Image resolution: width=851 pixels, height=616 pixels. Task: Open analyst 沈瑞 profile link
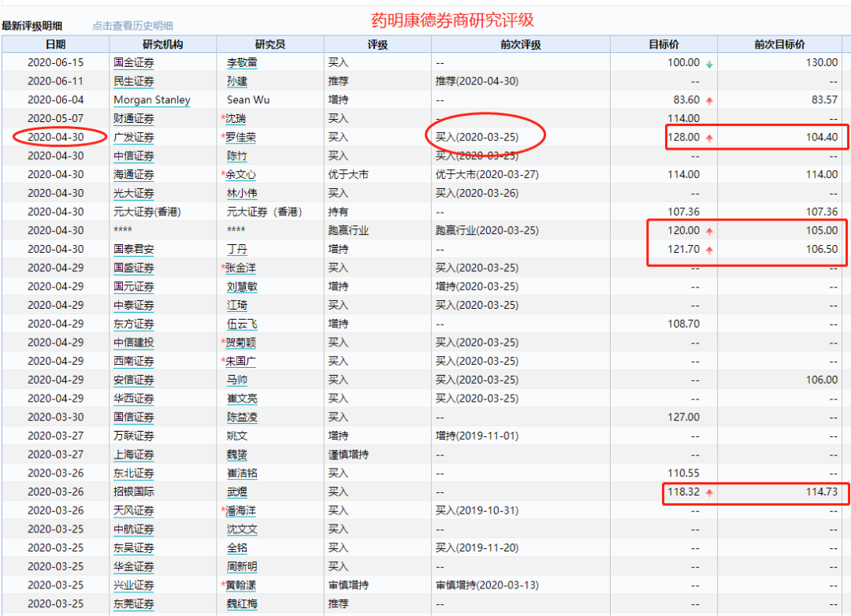[236, 118]
